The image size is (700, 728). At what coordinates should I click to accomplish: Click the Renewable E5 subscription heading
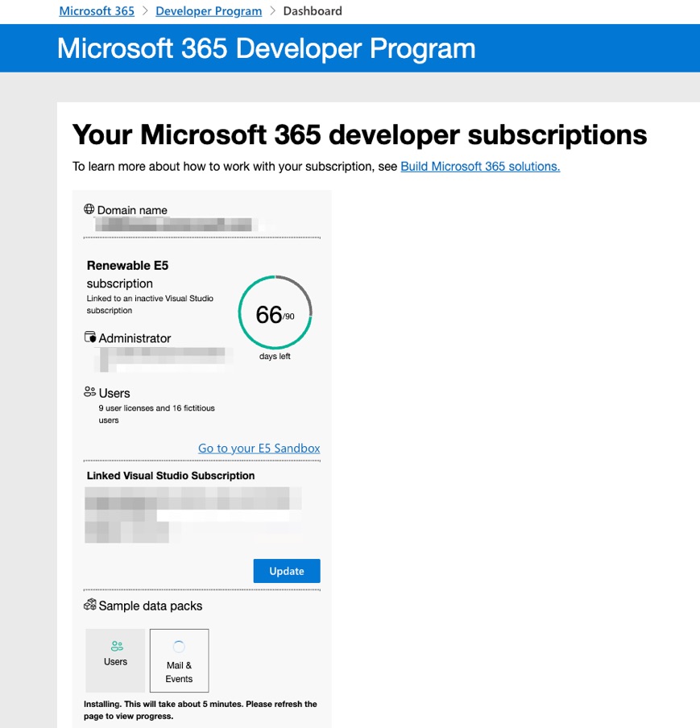click(x=127, y=275)
